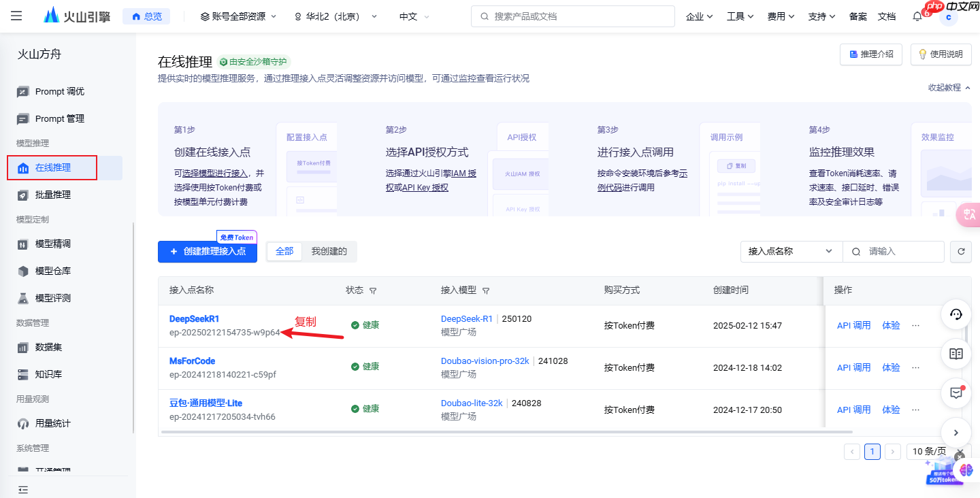The height and width of the screenshot is (498, 980).
Task: Click the refresh icon beside search filter
Action: pyautogui.click(x=960, y=251)
